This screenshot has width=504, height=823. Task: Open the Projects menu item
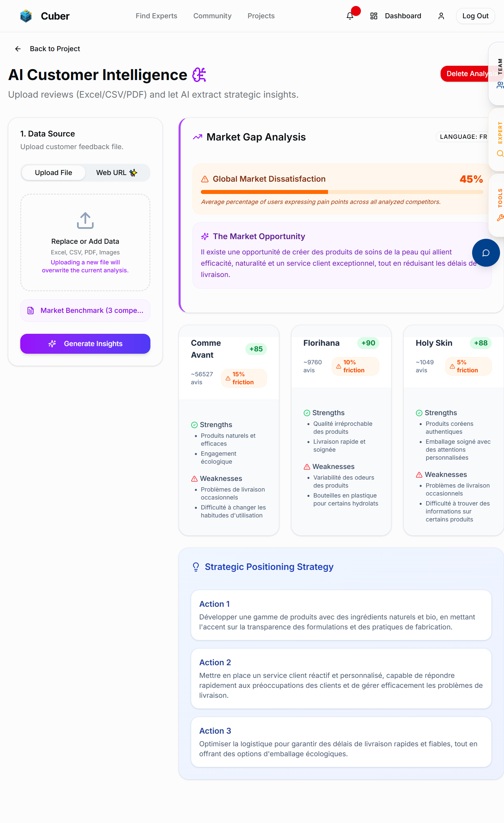pyautogui.click(x=261, y=16)
